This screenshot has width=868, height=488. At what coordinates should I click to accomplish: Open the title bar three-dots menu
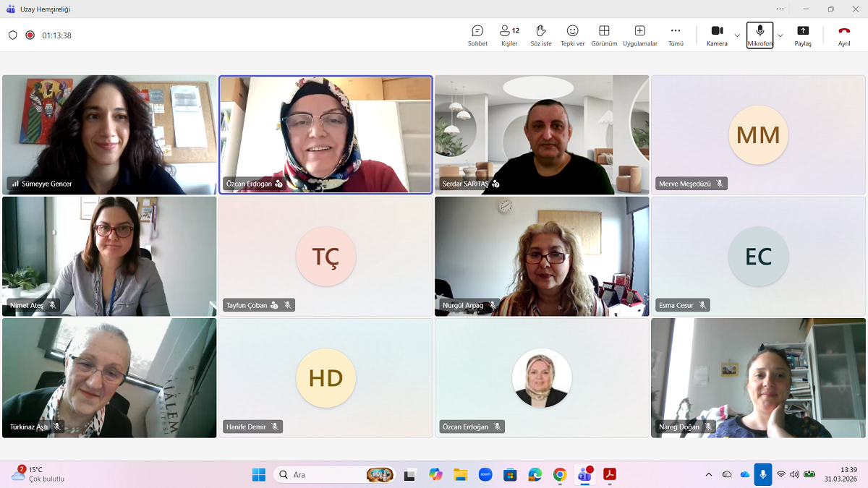coord(780,9)
